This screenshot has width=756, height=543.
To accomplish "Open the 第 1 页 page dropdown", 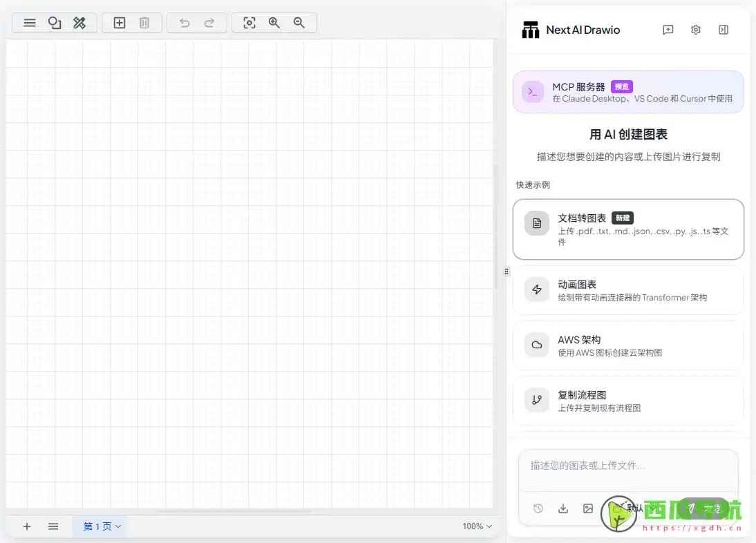I will 100,526.
